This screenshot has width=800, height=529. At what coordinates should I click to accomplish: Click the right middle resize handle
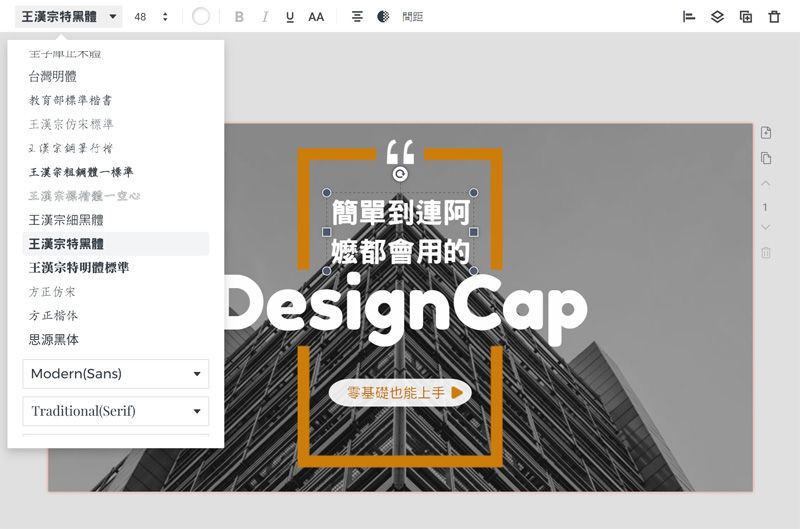pos(474,232)
